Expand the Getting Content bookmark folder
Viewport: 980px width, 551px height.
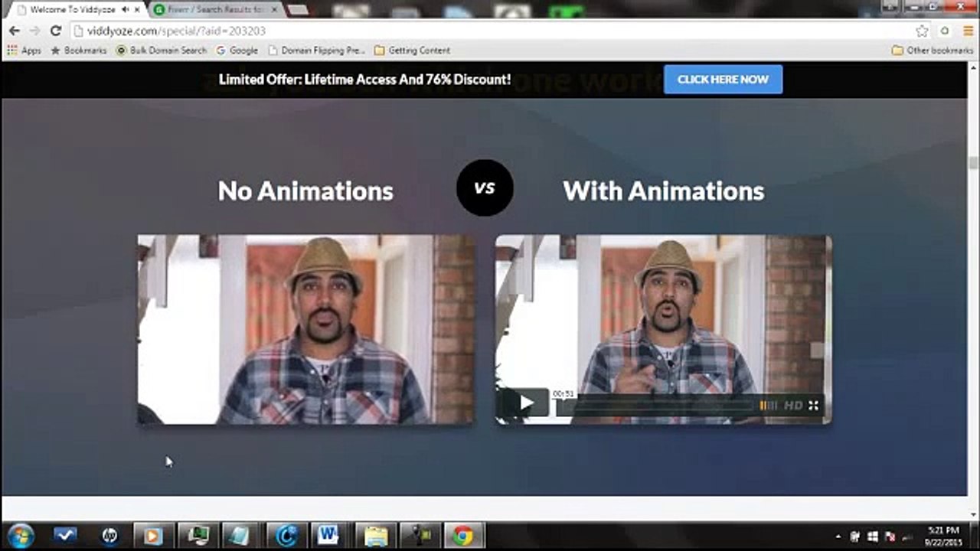pos(412,51)
